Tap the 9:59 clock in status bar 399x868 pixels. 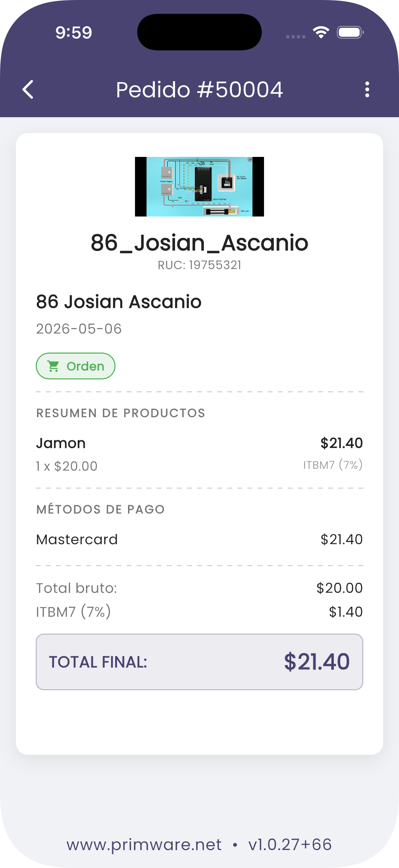[74, 33]
